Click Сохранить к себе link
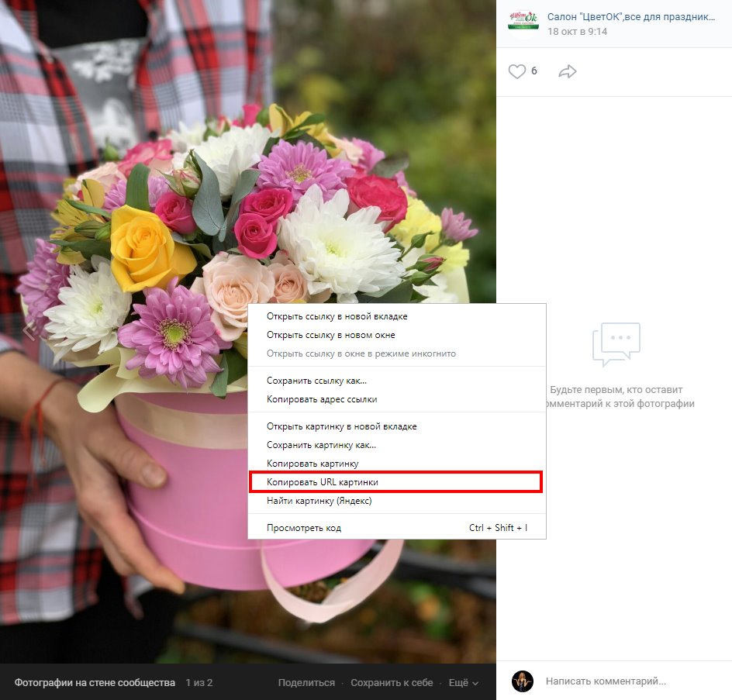 point(392,683)
